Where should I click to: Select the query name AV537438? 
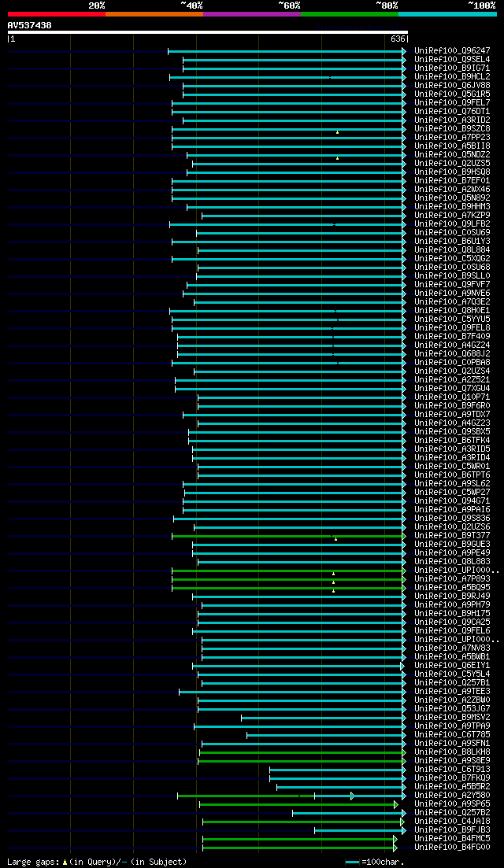[29, 25]
